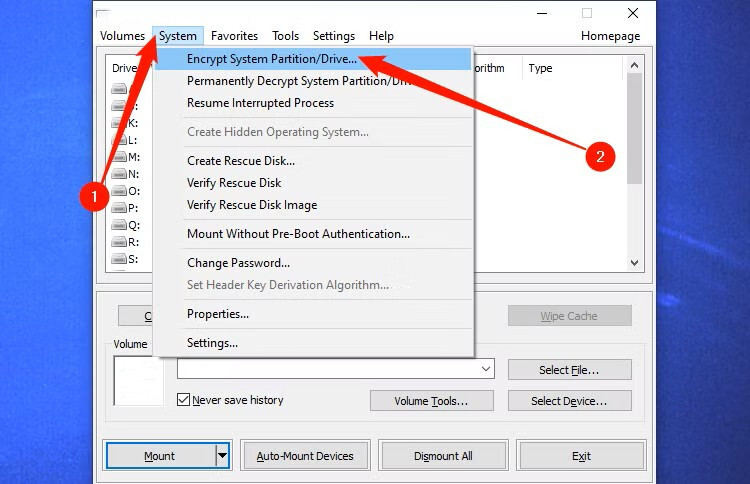Choose Encrypt System Partition/Drive
This screenshot has width=750, height=484.
point(313,59)
